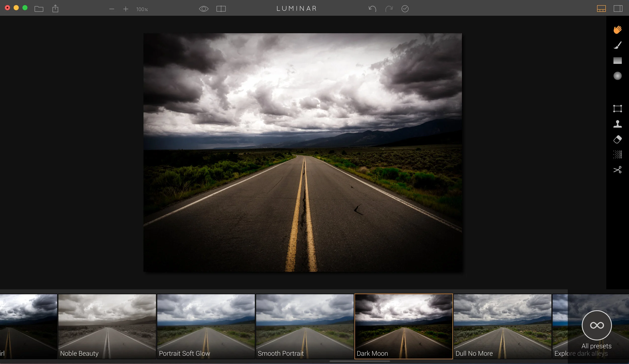Screen dimensions: 629x364
Task: Undo the last edit
Action: pos(372,9)
